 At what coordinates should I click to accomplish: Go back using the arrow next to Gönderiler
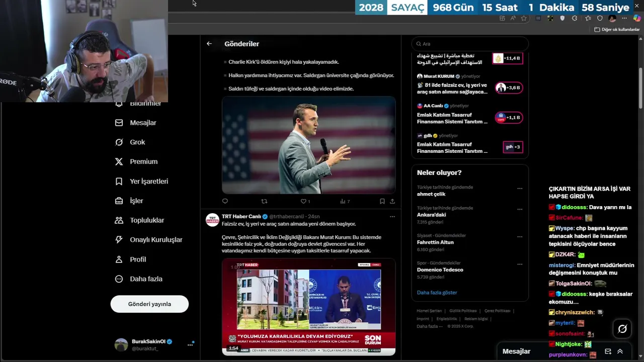point(209,44)
